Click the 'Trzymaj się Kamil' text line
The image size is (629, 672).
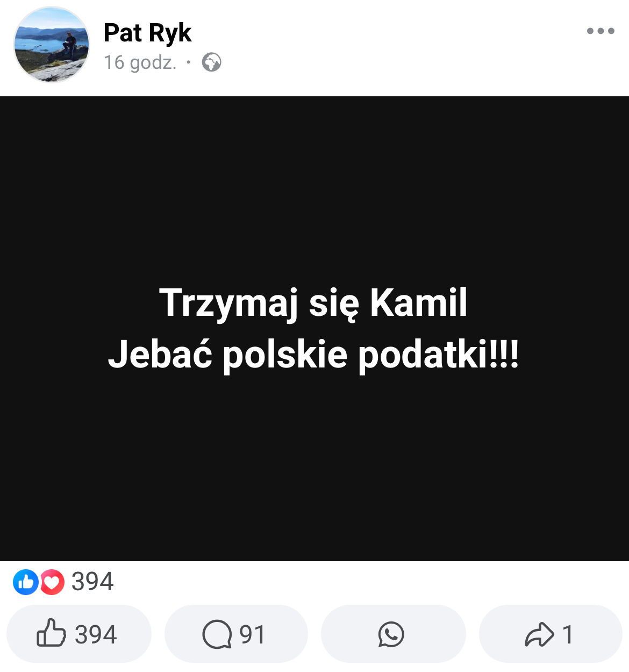313,303
